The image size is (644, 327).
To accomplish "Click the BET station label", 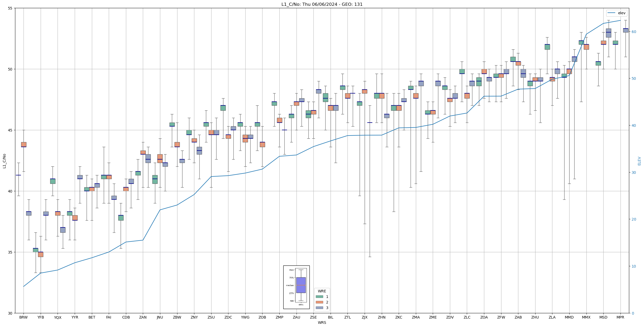I will 92,317.
